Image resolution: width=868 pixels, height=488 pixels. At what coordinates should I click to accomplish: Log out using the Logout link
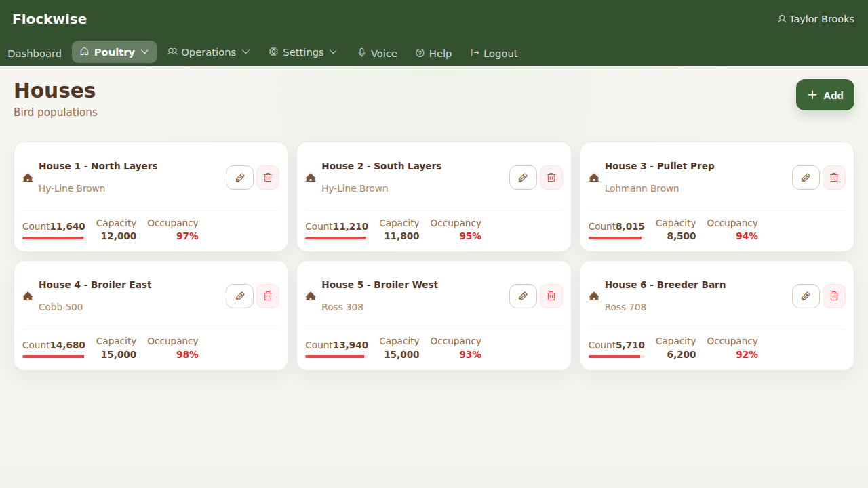[x=494, y=54]
